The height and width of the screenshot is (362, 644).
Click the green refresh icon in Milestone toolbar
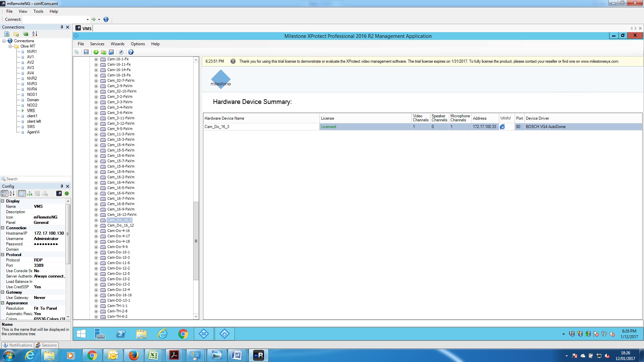(x=96, y=52)
